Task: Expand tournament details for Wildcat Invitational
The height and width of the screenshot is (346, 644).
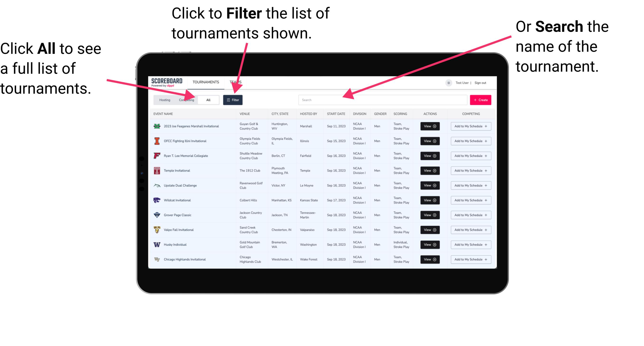Action: (430, 200)
